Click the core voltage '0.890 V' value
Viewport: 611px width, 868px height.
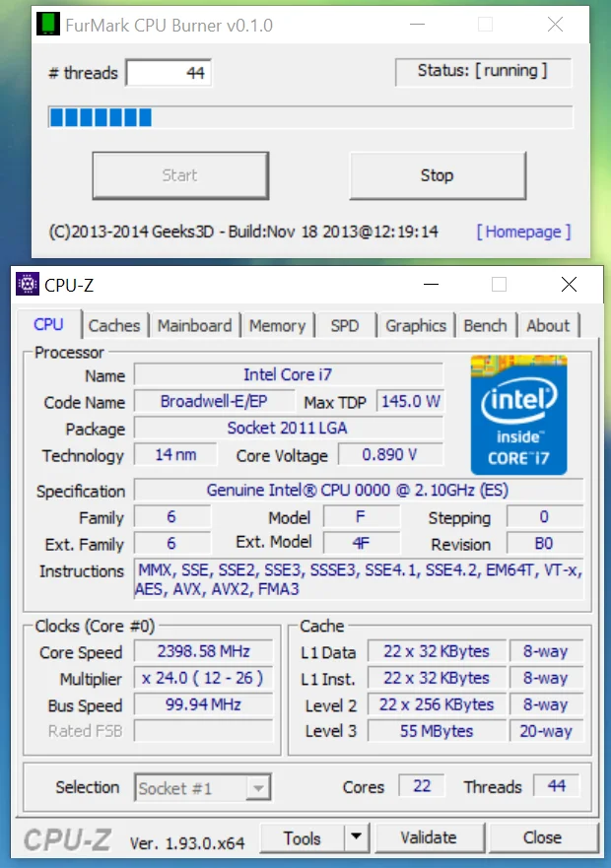tap(390, 455)
